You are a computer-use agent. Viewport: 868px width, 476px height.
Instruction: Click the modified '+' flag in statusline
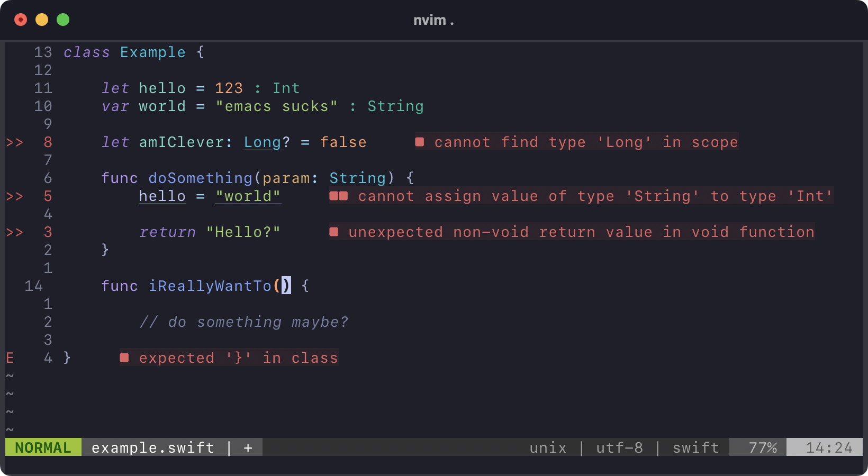248,448
